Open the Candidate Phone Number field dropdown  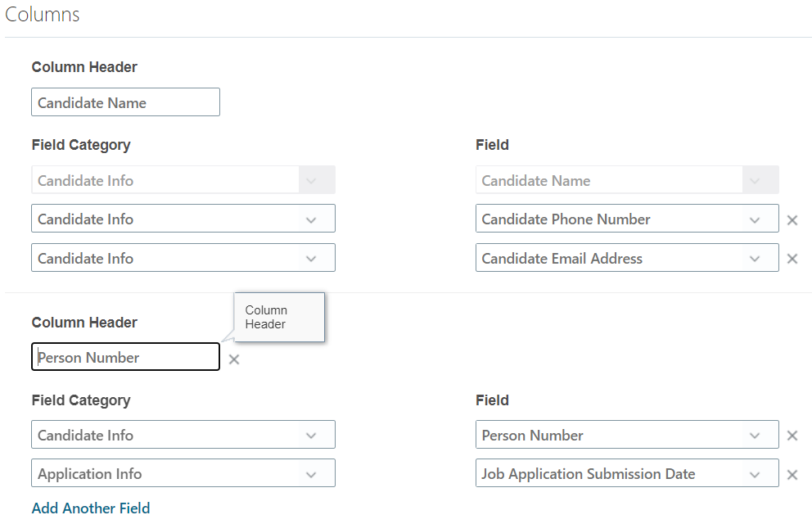[x=754, y=219]
